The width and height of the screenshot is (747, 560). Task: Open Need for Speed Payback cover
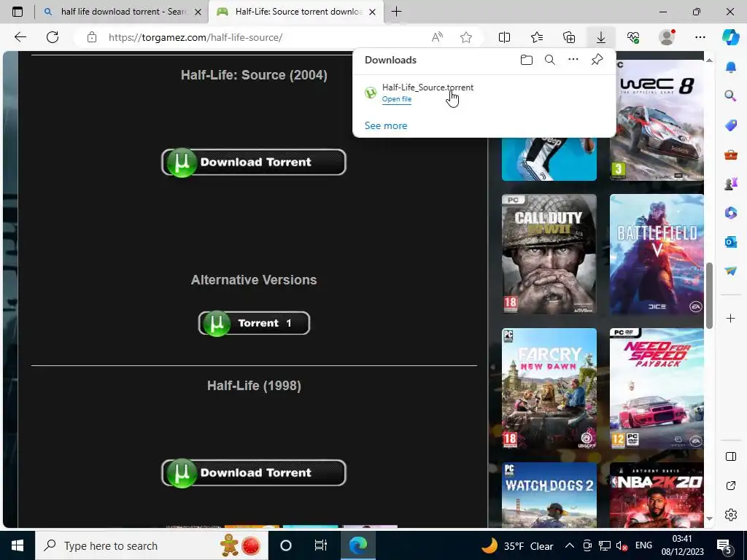657,389
